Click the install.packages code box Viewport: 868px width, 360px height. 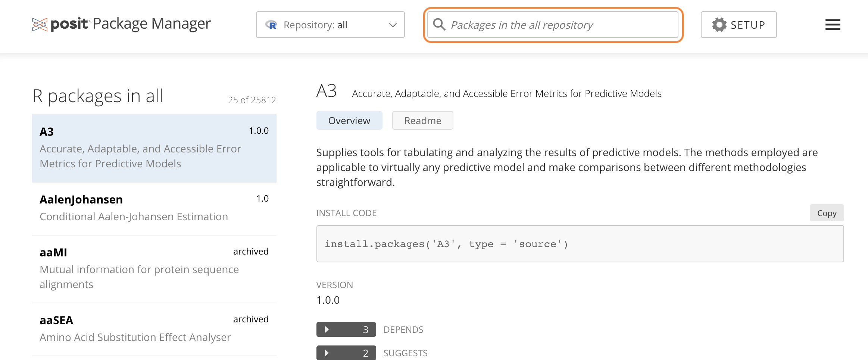(x=580, y=244)
